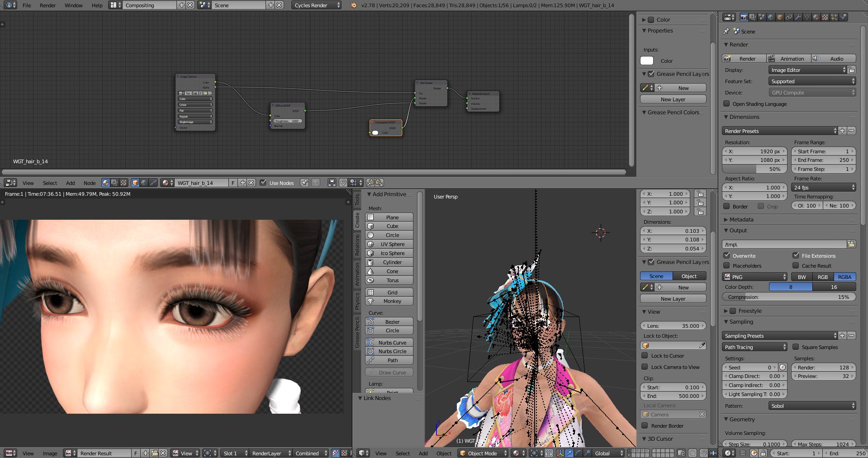Collapse the Dimensions panel

click(727, 117)
